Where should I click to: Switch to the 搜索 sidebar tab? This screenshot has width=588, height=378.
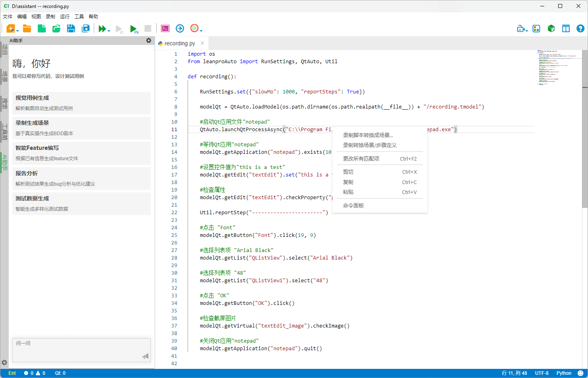point(4,103)
